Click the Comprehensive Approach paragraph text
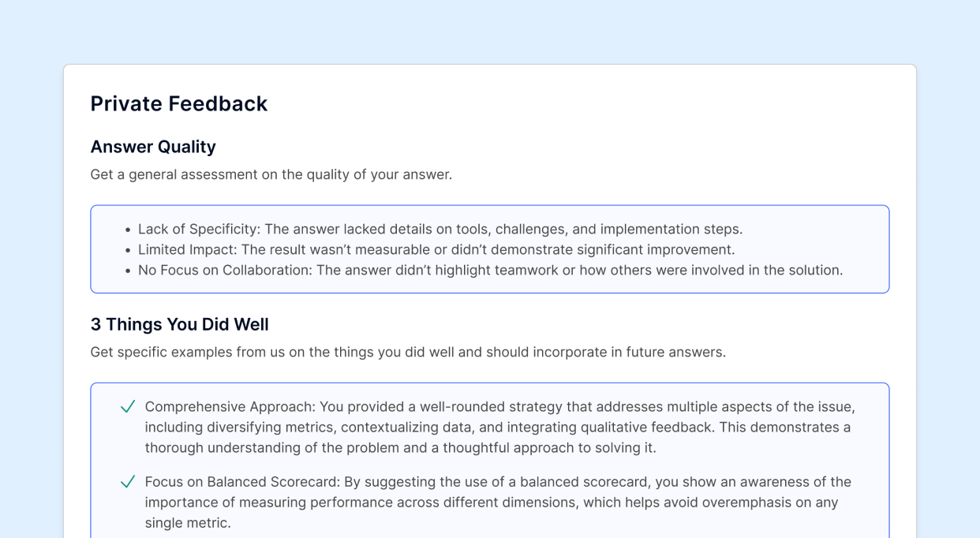The image size is (980, 538). coord(500,428)
